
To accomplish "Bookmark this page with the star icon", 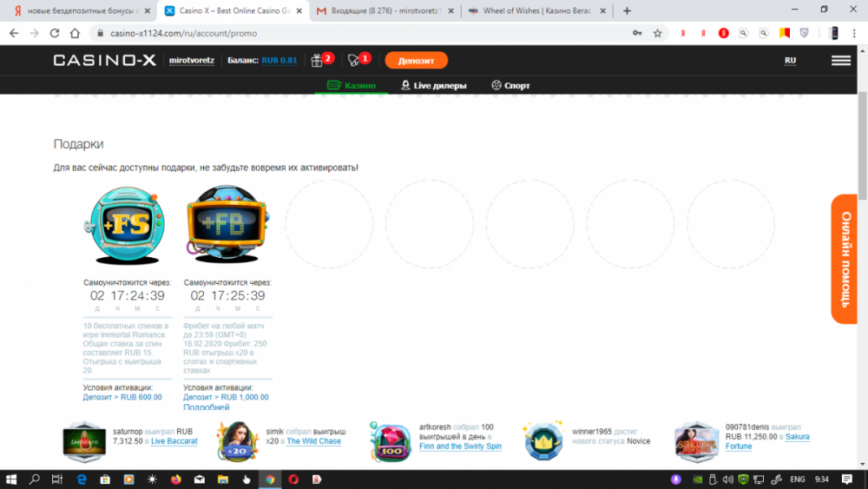I will (658, 33).
